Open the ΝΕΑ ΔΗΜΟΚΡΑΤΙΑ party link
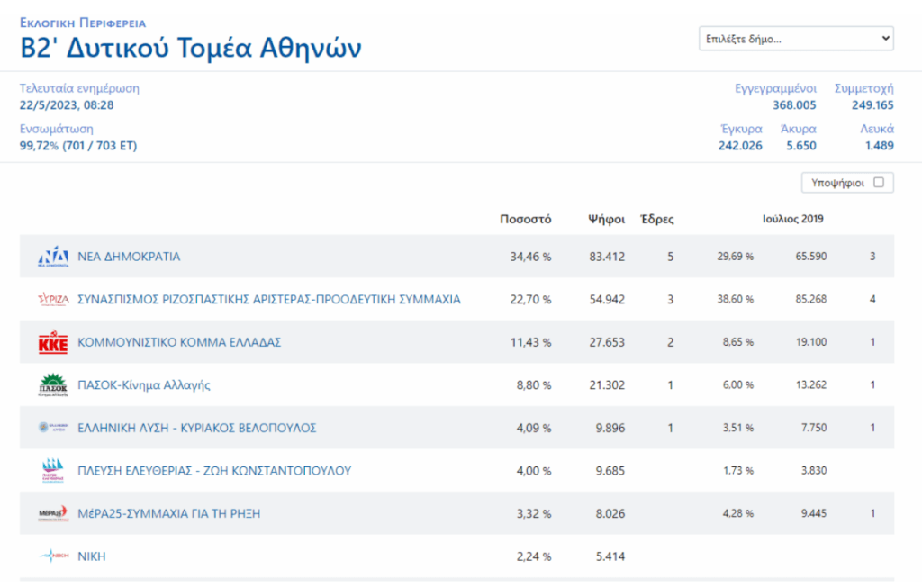922x588 pixels. (129, 257)
